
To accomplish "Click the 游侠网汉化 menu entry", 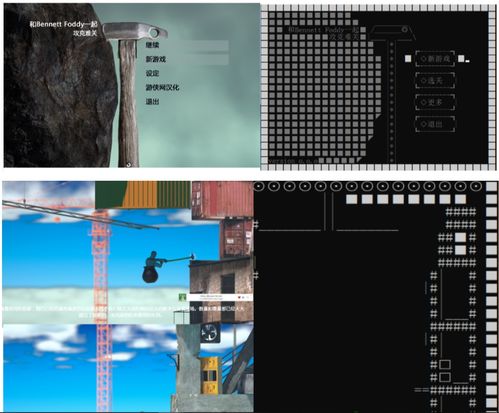I will [162, 87].
